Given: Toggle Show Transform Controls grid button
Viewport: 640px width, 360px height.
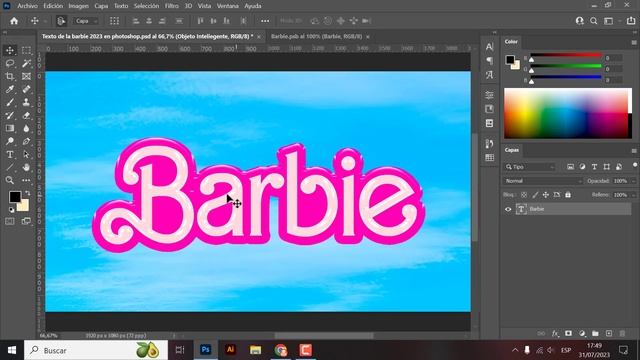Looking at the screenshot, I should tap(114, 21).
